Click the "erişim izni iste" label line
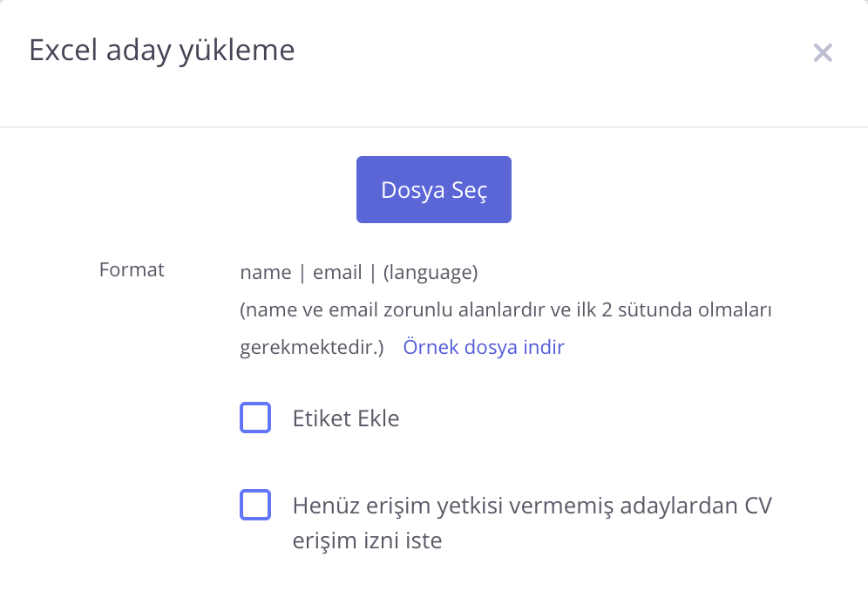The height and width of the screenshot is (598, 868). [x=368, y=540]
